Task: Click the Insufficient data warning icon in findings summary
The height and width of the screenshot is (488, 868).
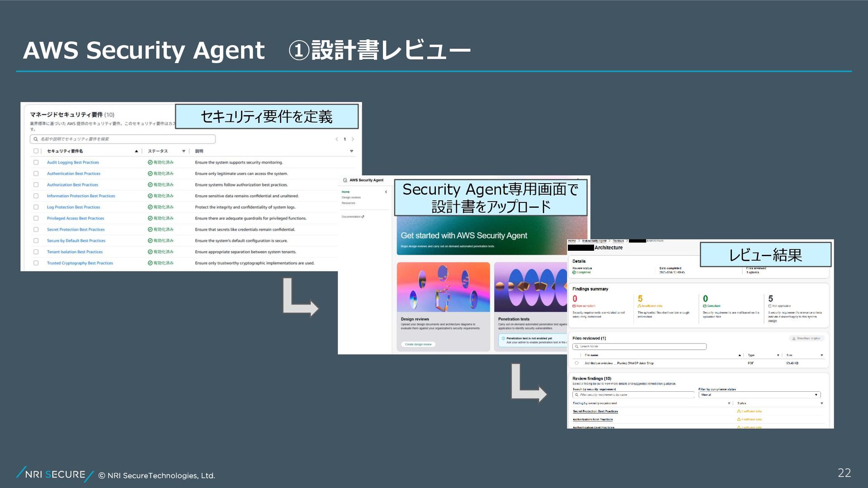Action: (639, 306)
